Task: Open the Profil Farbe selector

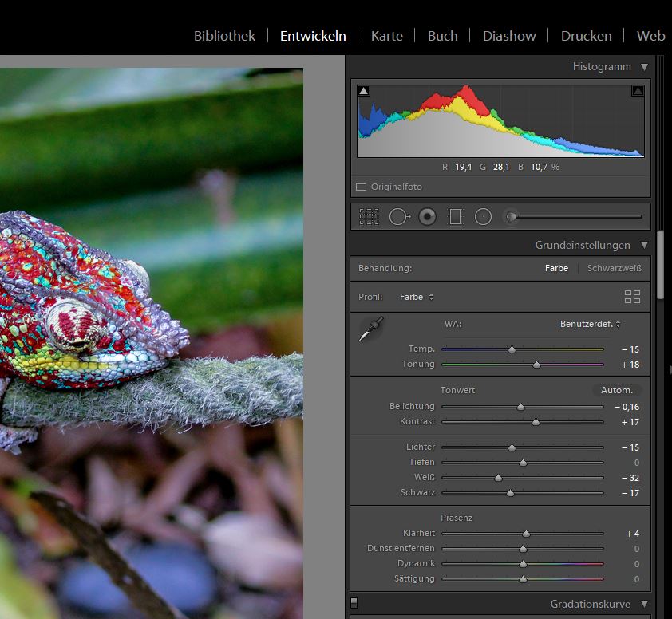Action: tap(416, 296)
